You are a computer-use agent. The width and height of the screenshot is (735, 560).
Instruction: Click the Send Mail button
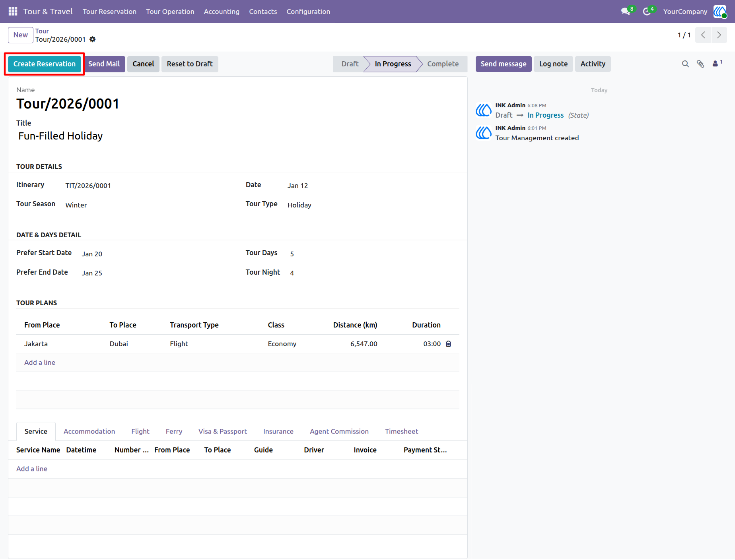click(104, 64)
